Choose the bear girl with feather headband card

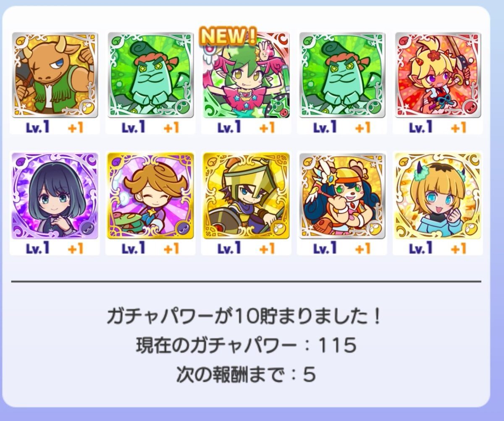(342, 196)
